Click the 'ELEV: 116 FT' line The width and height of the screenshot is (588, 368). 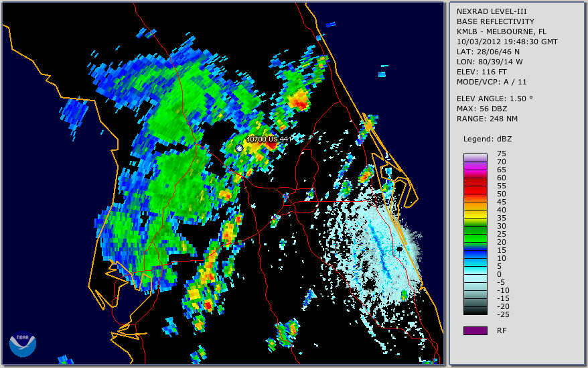click(482, 72)
